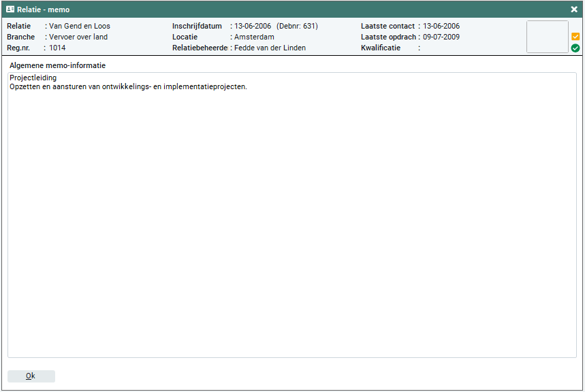Click the 'Opzetten en aansturen' memo line
Viewport: 585px width, 392px height.
[x=128, y=87]
